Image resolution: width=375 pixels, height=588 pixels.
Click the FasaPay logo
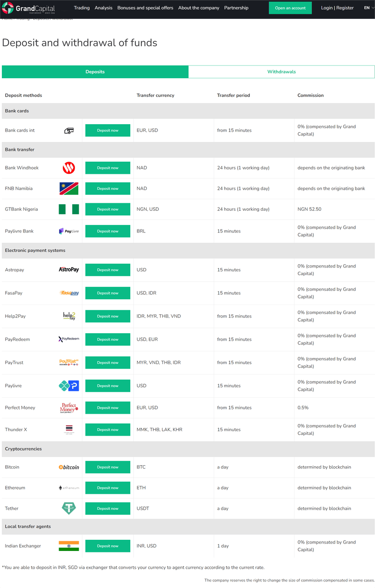[x=69, y=293]
